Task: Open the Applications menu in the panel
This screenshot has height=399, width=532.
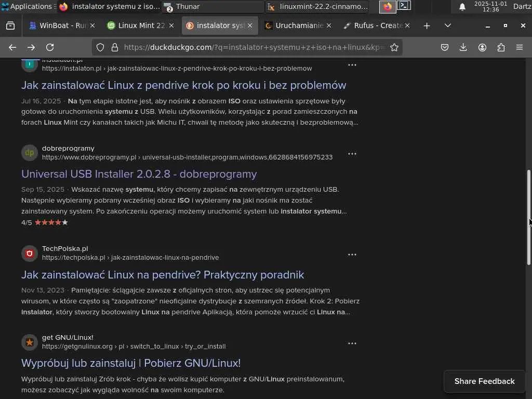Action: [28, 6]
